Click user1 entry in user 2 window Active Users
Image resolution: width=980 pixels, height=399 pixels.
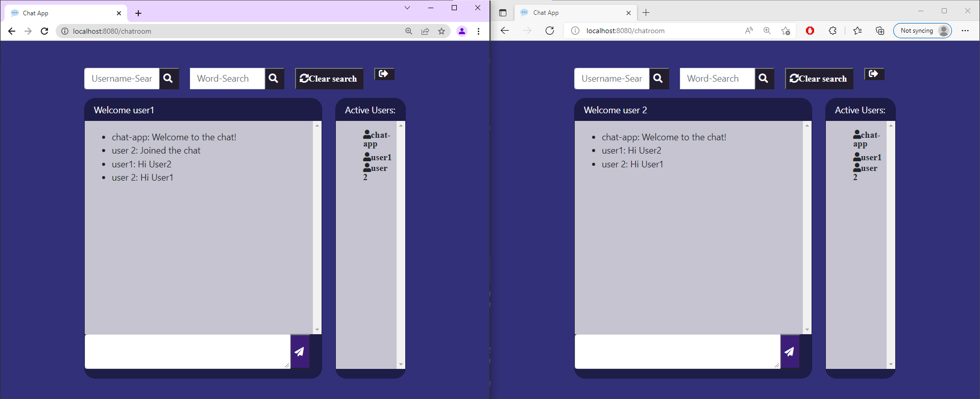click(867, 157)
